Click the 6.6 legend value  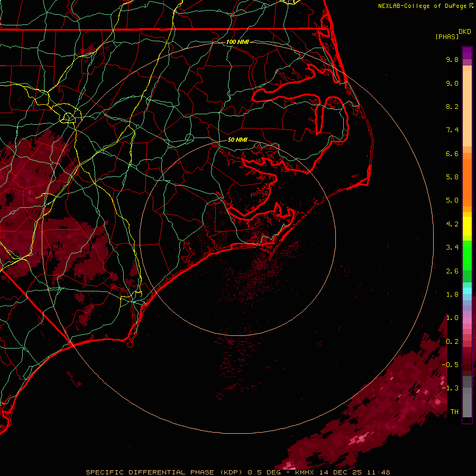click(452, 154)
